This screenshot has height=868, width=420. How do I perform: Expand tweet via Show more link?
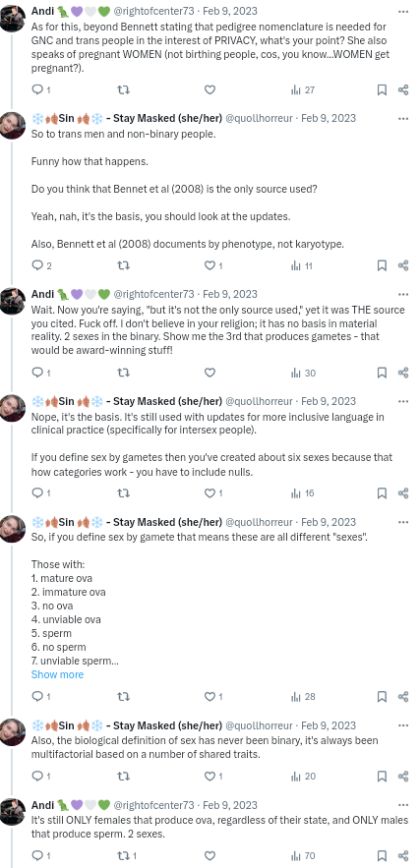click(57, 674)
